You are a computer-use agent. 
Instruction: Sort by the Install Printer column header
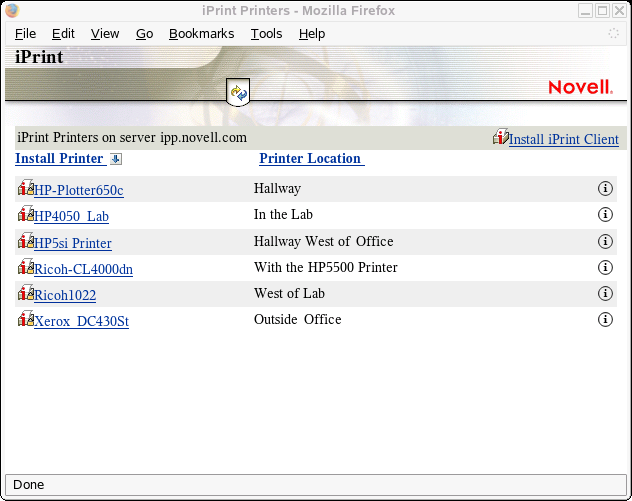(x=60, y=158)
